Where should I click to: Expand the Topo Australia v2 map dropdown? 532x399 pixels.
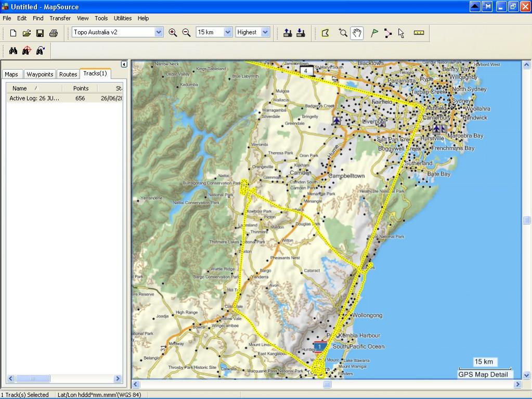(x=159, y=32)
